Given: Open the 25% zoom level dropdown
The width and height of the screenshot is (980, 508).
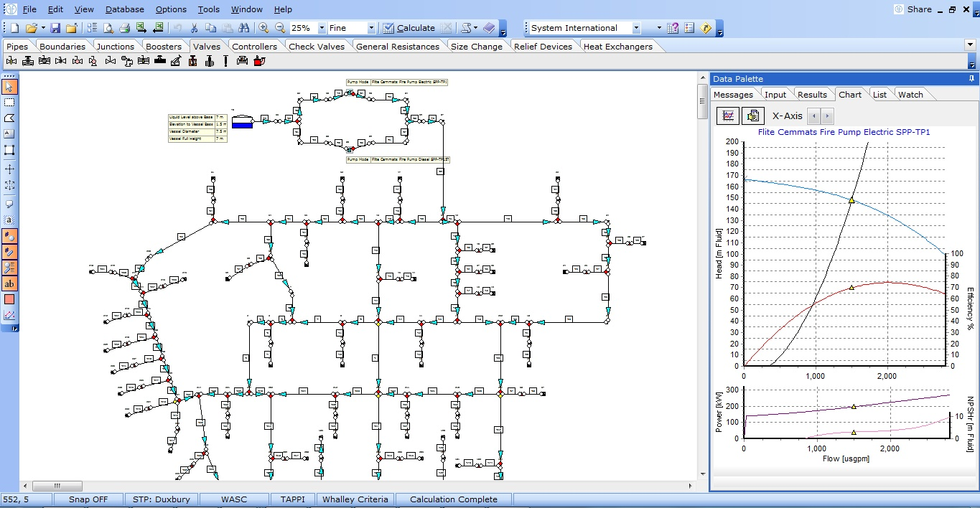Looking at the screenshot, I should (x=320, y=28).
